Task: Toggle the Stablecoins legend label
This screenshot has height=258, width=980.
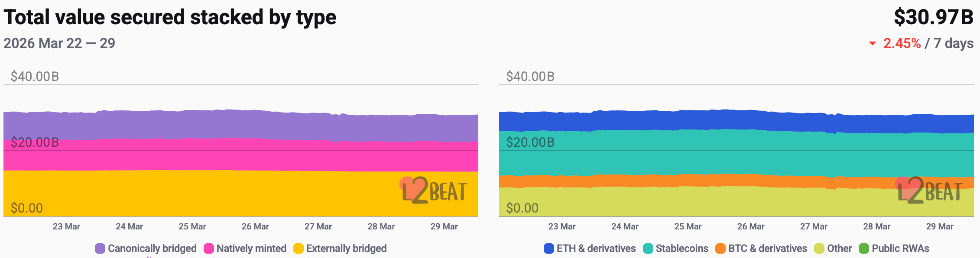Action: (682, 248)
